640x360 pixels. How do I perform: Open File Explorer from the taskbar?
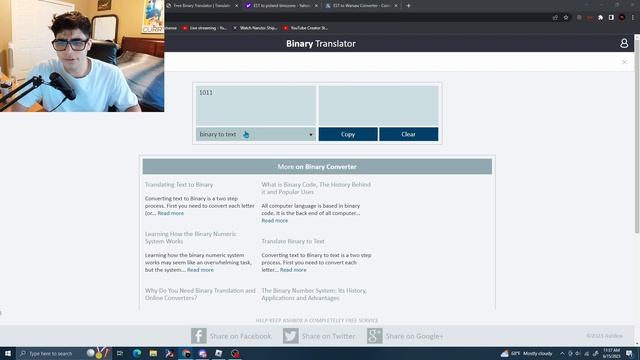pos(153,353)
